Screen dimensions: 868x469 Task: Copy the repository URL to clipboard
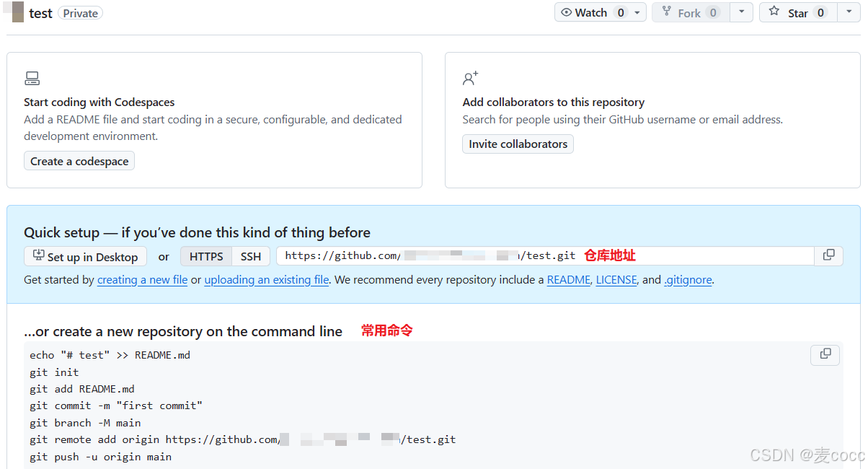click(829, 255)
